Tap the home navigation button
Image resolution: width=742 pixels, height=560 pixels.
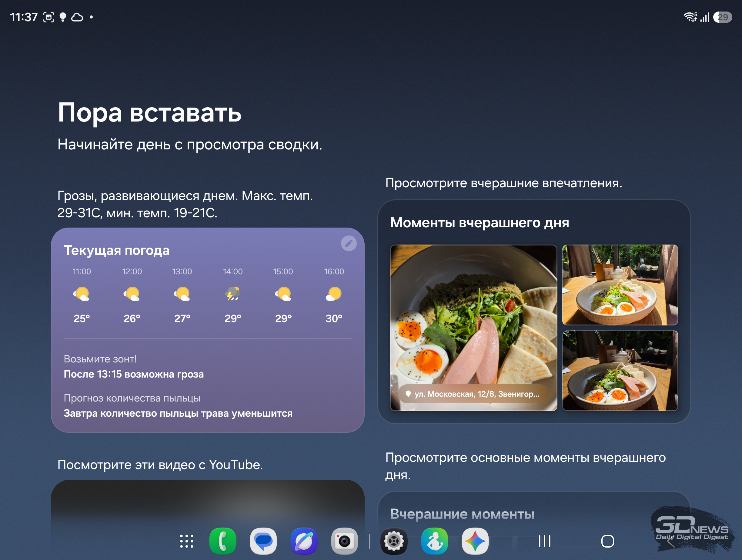[x=607, y=541]
